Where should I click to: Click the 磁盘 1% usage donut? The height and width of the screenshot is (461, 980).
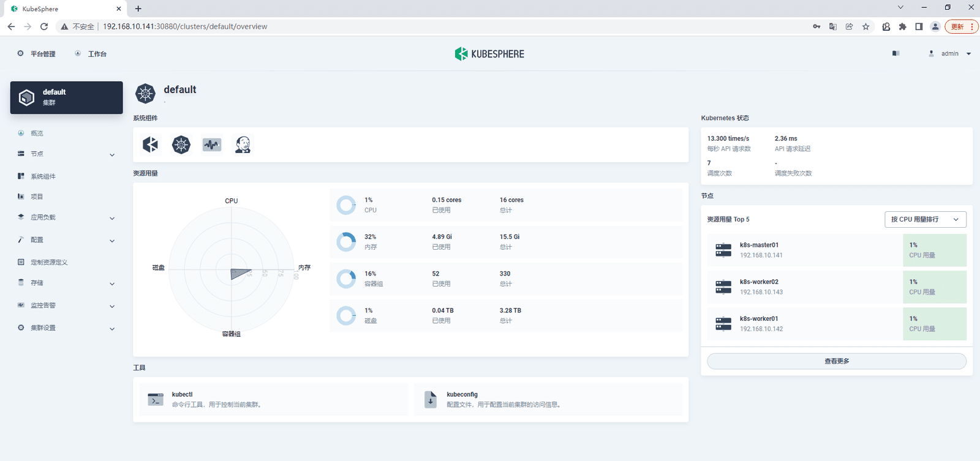[x=346, y=316]
